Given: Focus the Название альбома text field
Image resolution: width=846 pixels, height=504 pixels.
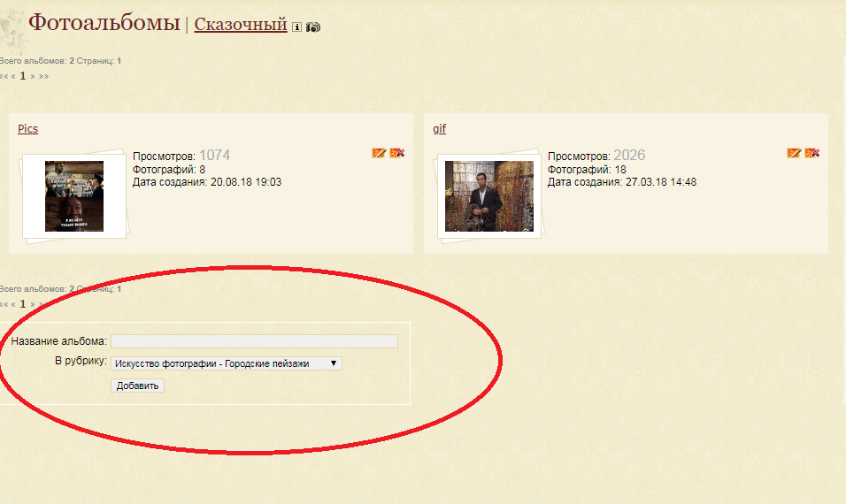Looking at the screenshot, I should (x=254, y=341).
